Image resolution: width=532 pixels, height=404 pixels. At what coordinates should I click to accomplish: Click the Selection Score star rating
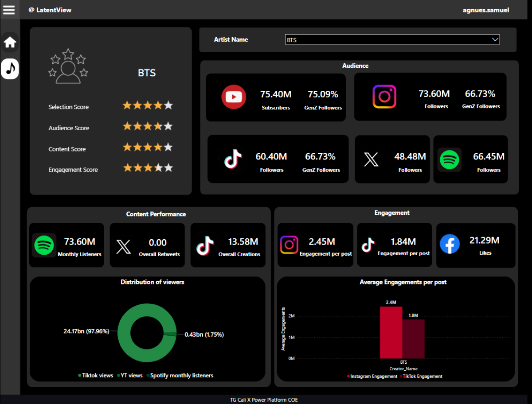[x=148, y=105]
